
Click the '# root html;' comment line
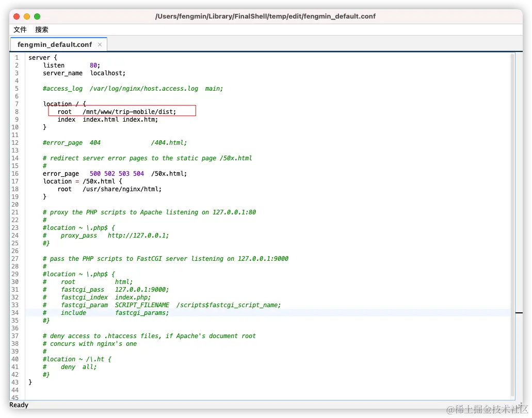pyautogui.click(x=88, y=282)
